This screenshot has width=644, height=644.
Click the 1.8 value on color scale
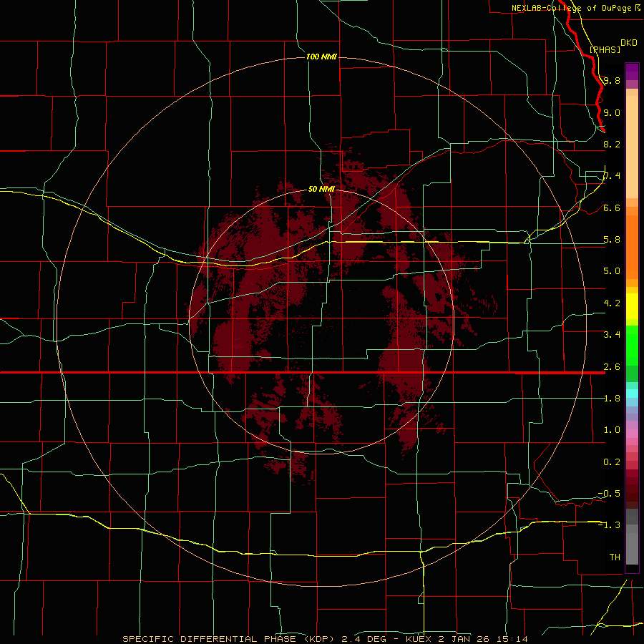point(612,399)
